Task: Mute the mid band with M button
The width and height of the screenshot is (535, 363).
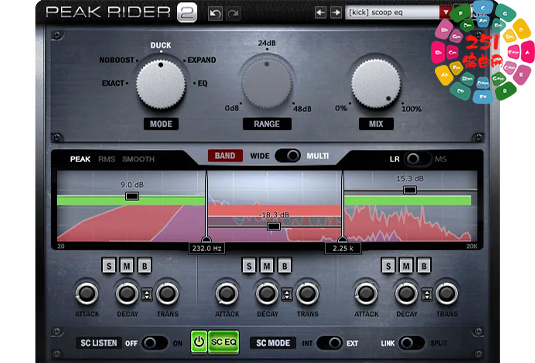Action: coord(267,265)
